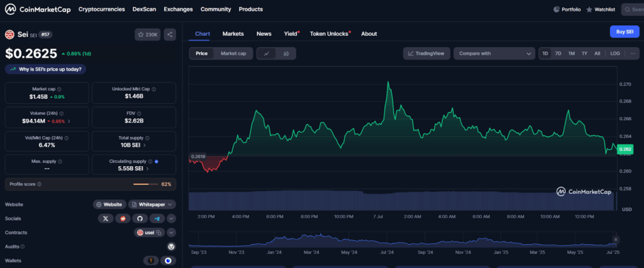Show FDV info tooltip icon
The width and height of the screenshot is (644, 268).
tap(140, 113)
